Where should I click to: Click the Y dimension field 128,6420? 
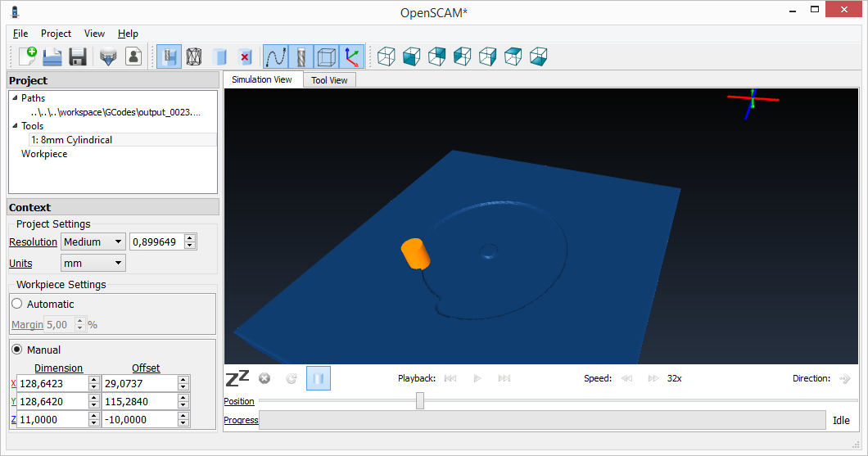53,402
